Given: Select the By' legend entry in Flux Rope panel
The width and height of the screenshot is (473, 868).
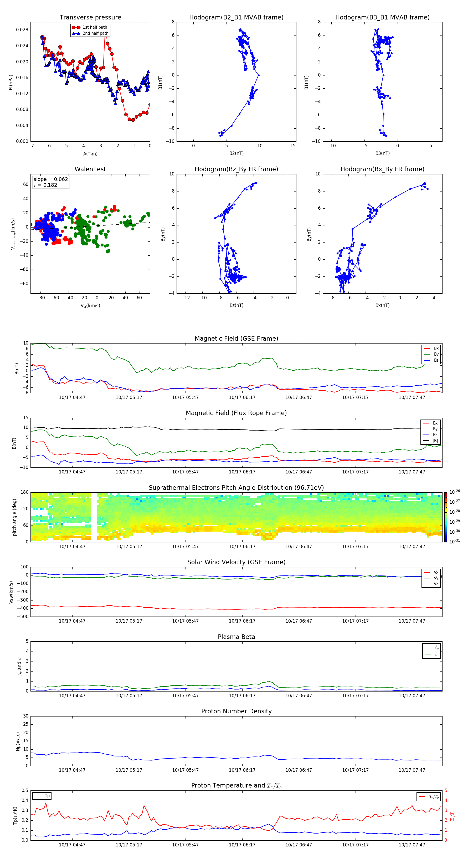Looking at the screenshot, I should (431, 429).
